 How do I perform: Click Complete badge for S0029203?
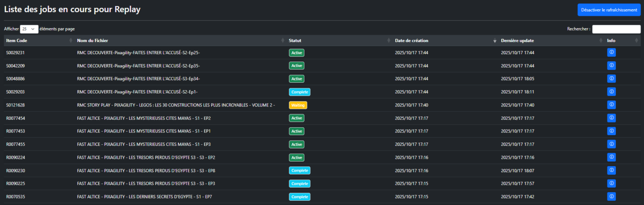coord(300,92)
